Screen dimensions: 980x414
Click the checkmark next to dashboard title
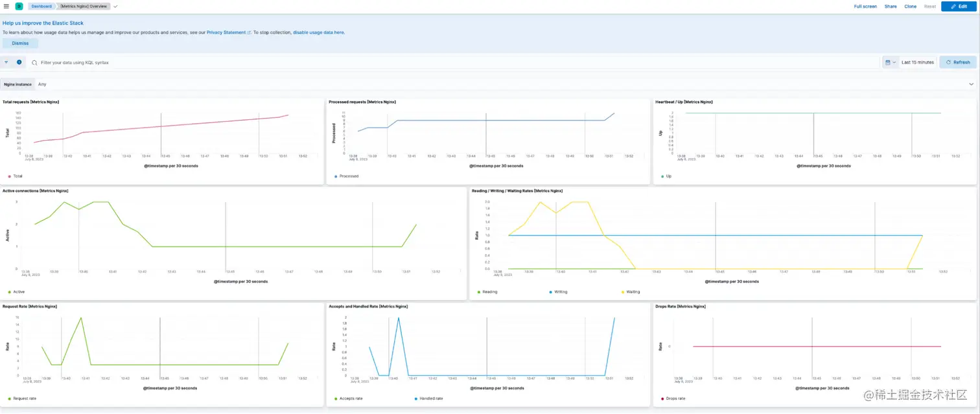point(115,6)
